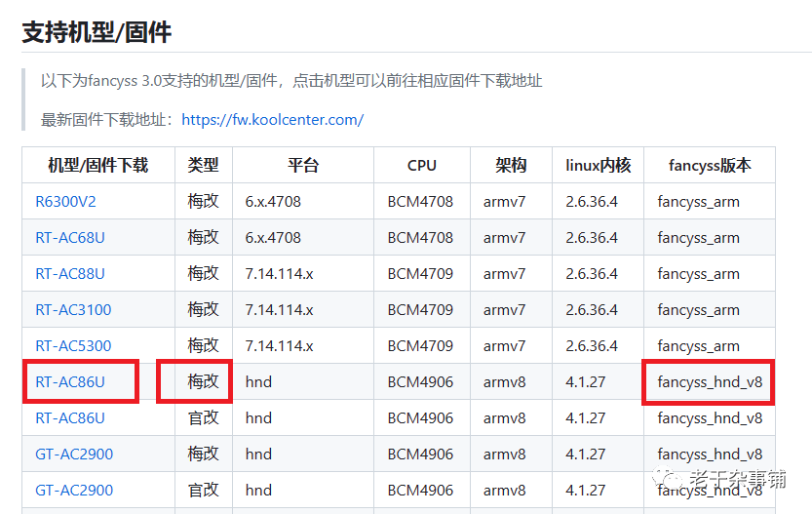Click the linux内核 column header
812x514 pixels.
tap(599, 165)
